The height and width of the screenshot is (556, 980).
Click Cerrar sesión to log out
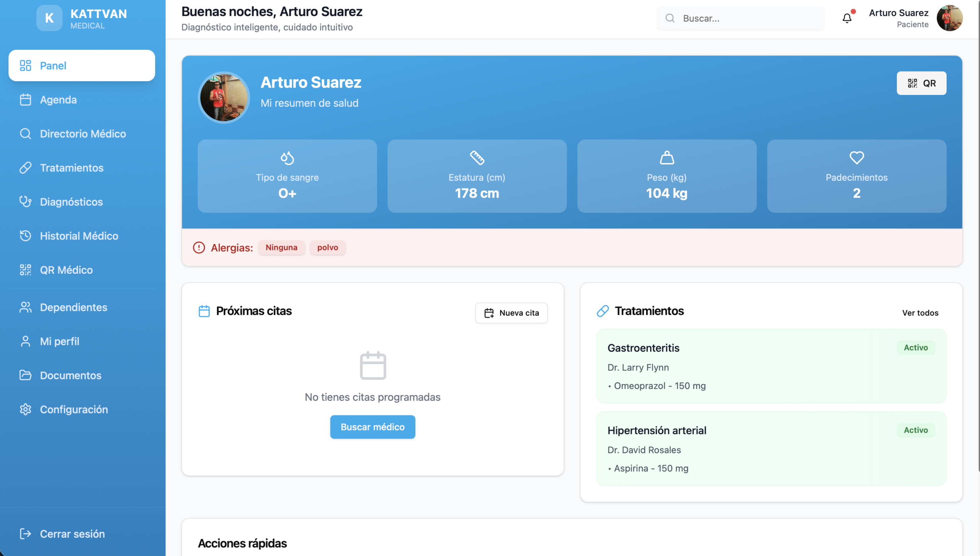[x=72, y=534]
